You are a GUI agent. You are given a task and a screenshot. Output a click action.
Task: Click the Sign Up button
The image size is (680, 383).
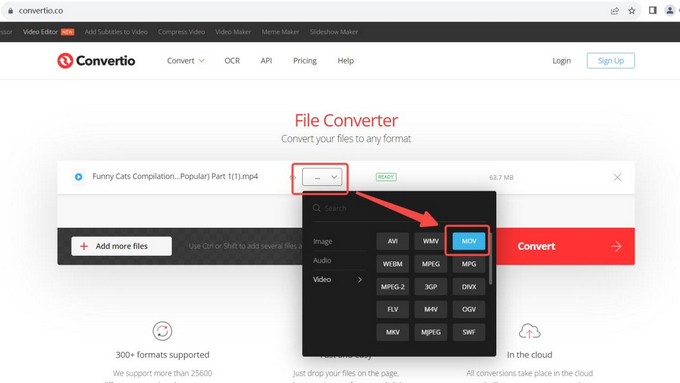pos(611,61)
